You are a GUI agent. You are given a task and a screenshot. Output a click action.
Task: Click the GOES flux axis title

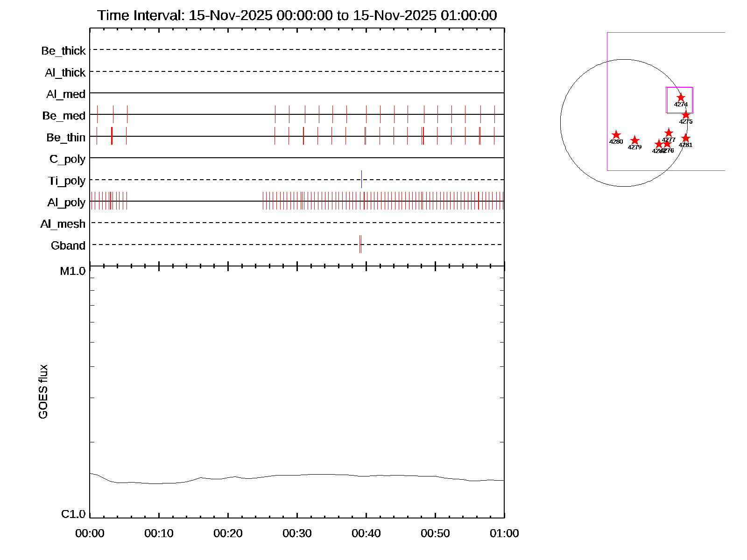pyautogui.click(x=43, y=392)
